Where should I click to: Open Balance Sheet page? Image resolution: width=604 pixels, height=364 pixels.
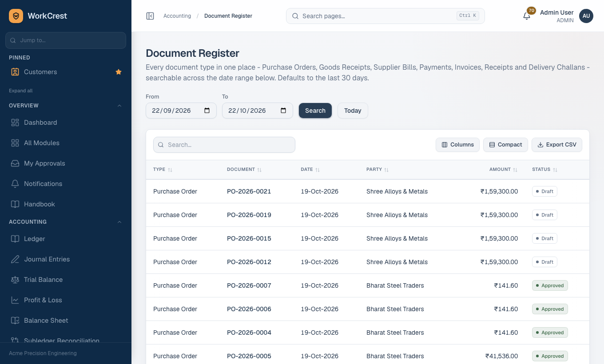[x=66, y=320]
